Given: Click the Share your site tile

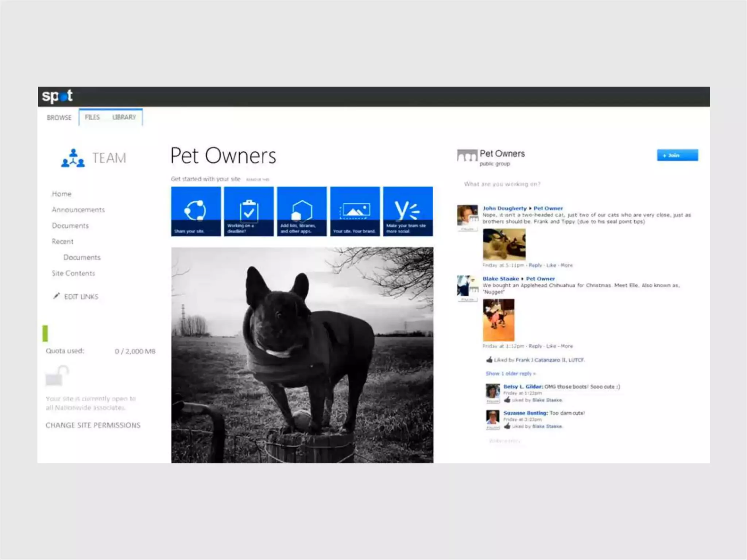Looking at the screenshot, I should [196, 211].
